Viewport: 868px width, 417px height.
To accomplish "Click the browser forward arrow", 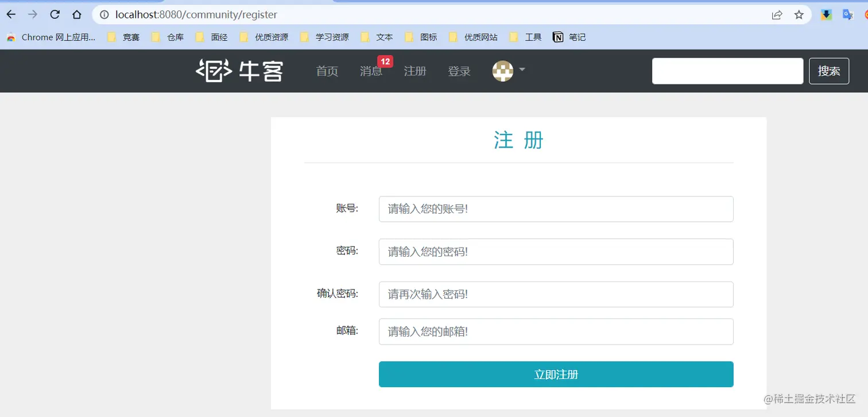I will tap(33, 15).
